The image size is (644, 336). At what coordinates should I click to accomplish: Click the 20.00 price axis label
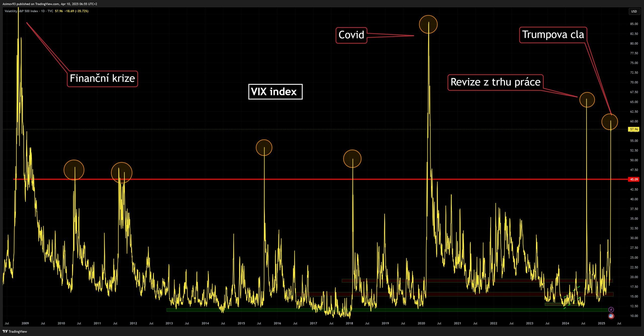click(x=634, y=277)
